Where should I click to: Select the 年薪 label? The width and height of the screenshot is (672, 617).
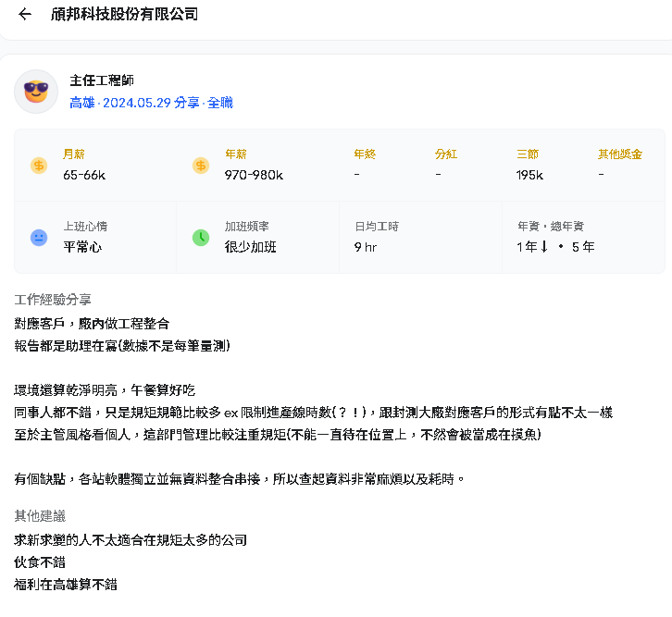coord(236,154)
